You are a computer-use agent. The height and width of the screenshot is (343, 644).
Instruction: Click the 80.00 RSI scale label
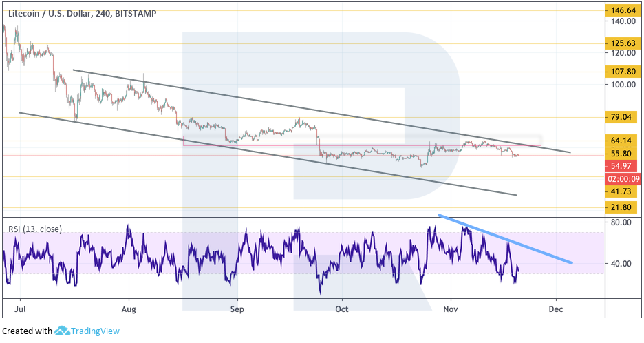[x=621, y=222]
